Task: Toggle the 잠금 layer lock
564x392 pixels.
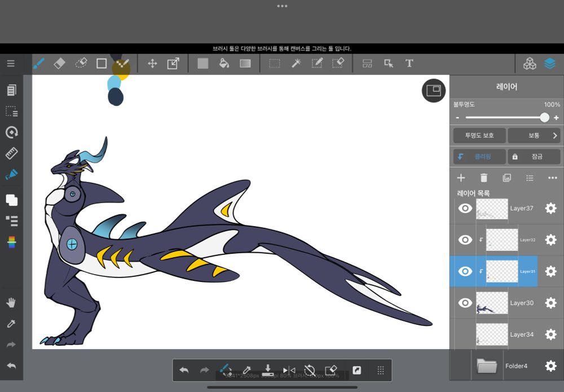Action: 534,157
